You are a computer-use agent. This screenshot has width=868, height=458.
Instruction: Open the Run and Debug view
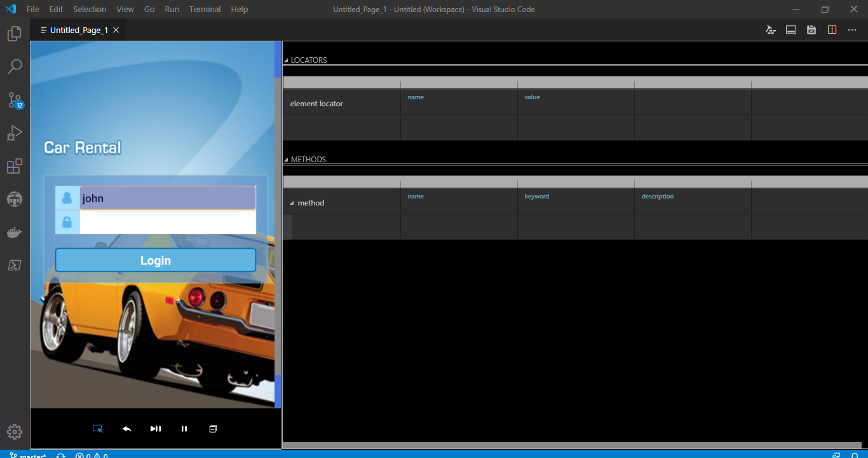click(15, 133)
